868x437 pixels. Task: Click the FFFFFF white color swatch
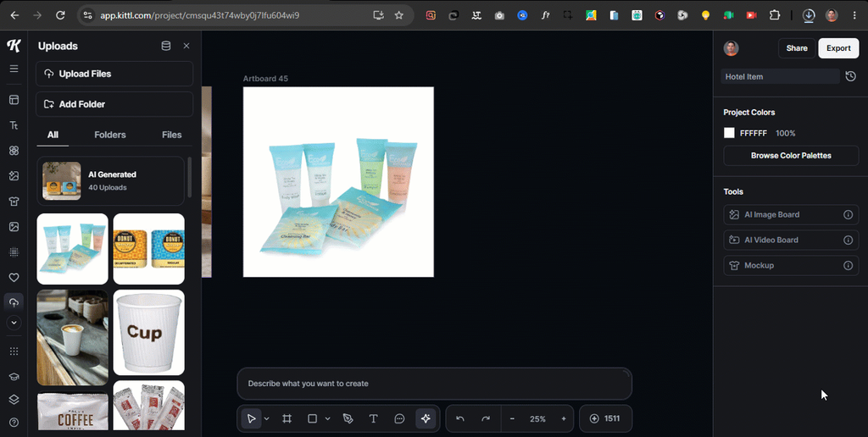click(729, 133)
